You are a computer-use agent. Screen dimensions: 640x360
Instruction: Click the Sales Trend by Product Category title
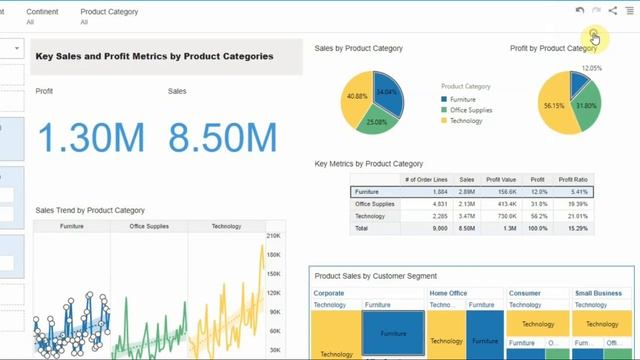click(x=90, y=210)
